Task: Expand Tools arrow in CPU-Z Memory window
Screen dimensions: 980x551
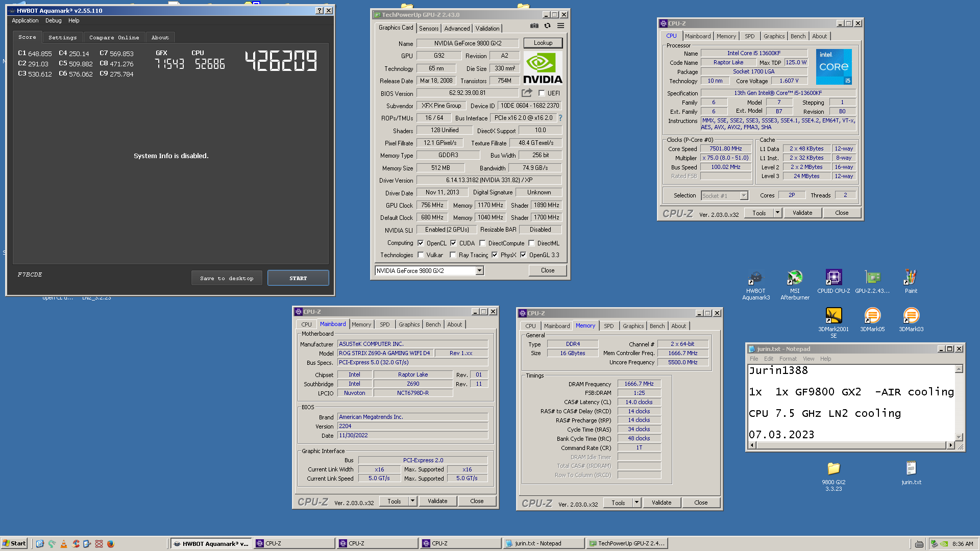Action: 636,503
